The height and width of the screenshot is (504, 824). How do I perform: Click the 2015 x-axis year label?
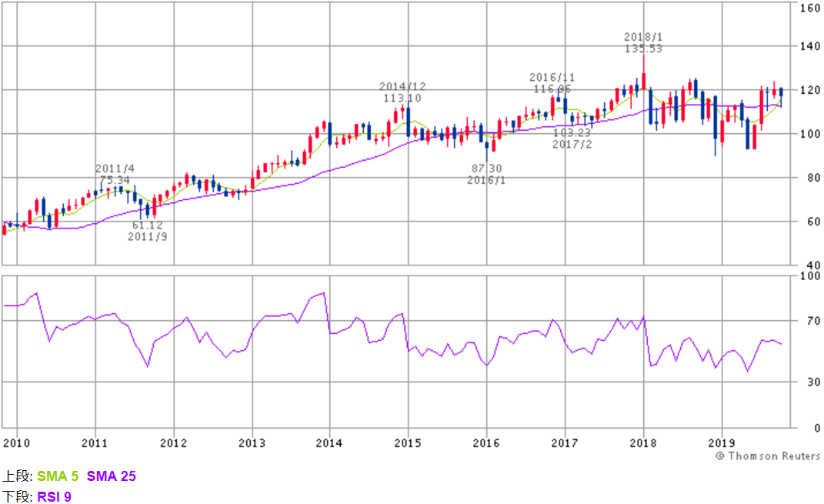(408, 443)
